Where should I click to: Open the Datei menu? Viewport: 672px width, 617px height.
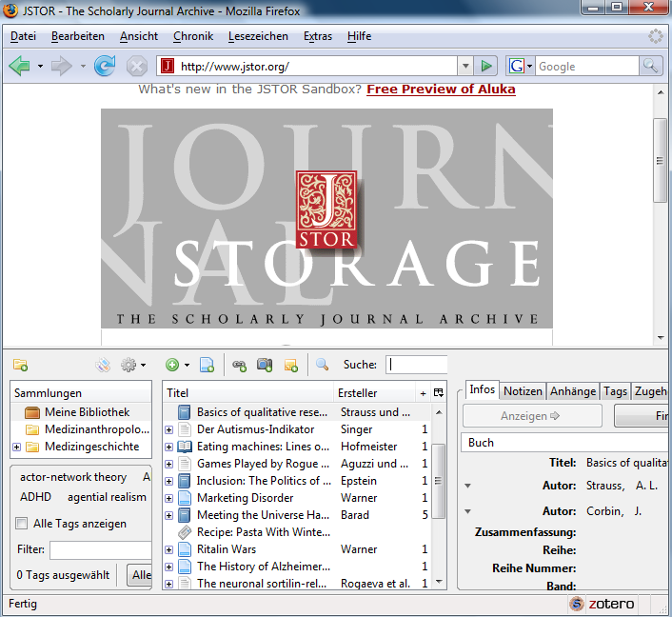coord(23,36)
